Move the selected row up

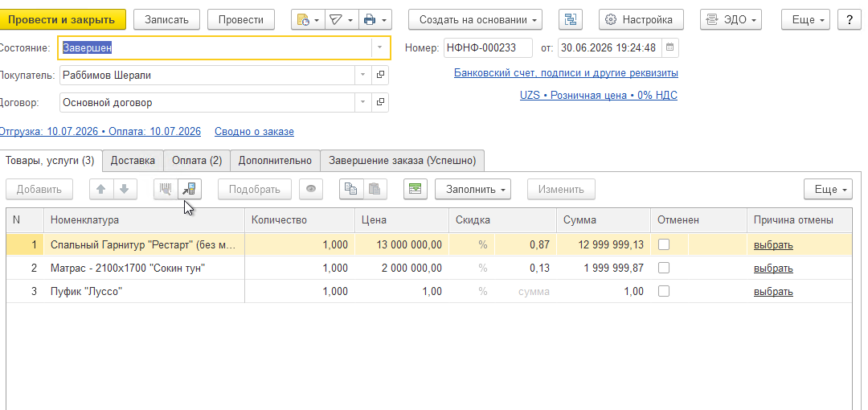tap(101, 189)
